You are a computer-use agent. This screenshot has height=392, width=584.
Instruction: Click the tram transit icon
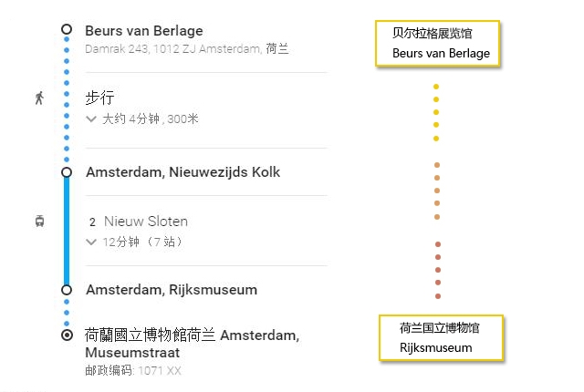pos(39,221)
